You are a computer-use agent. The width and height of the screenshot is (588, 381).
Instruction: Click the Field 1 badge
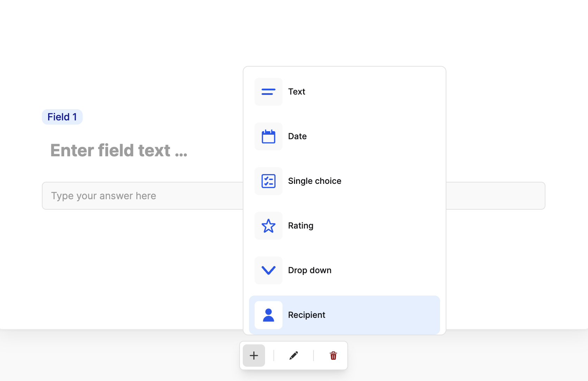click(x=62, y=117)
